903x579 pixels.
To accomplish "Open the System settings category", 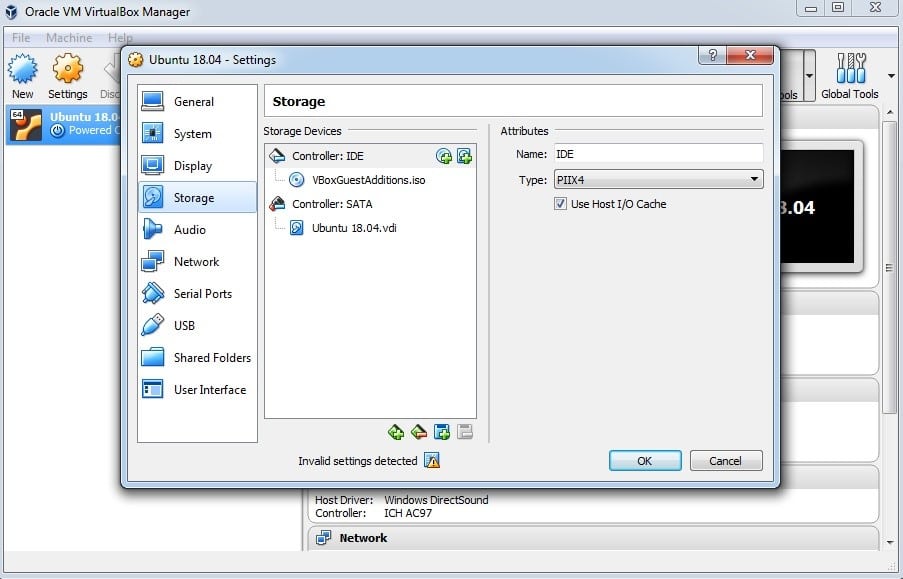I will coord(197,134).
